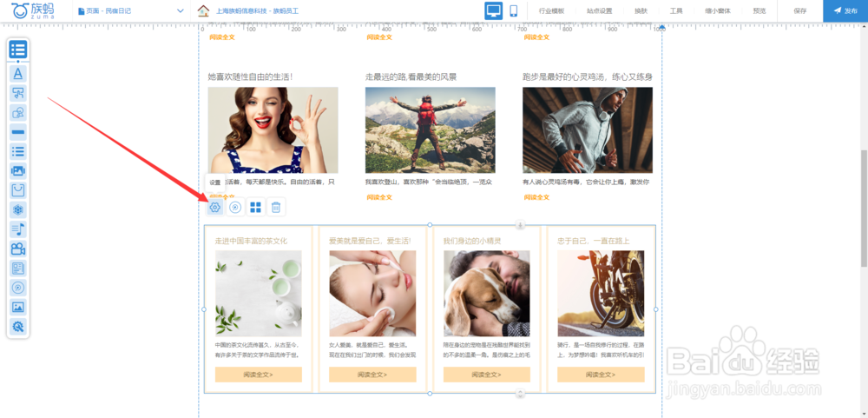The height and width of the screenshot is (418, 868).
Task: Click the man hugging beagle image
Action: [x=487, y=293]
